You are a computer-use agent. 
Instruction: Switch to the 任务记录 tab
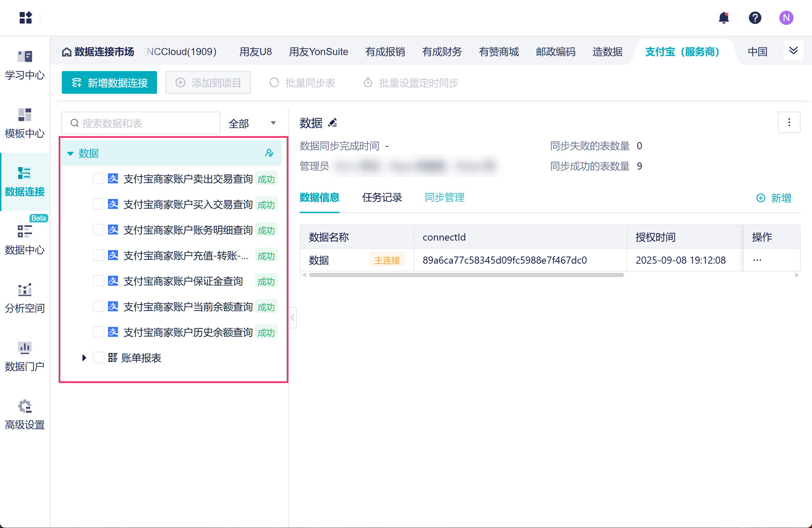coord(382,198)
